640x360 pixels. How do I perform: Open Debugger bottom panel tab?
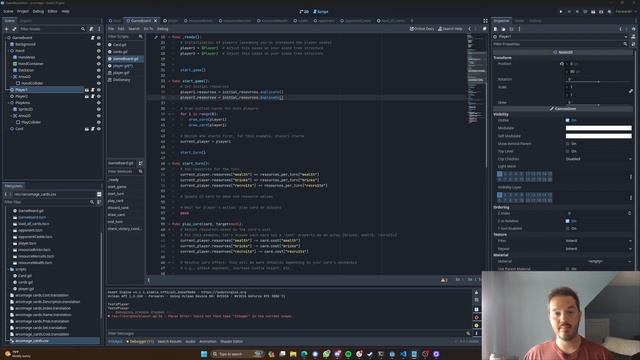click(x=140, y=342)
